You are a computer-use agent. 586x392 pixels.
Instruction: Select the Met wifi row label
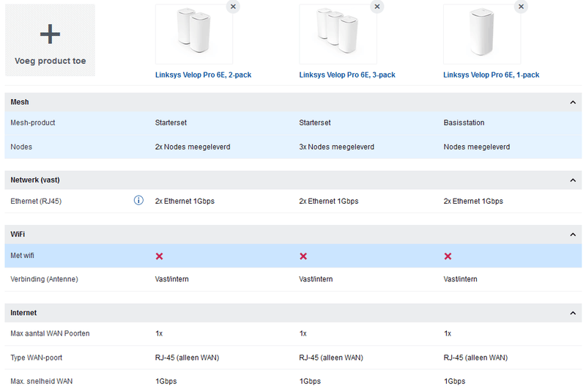22,256
